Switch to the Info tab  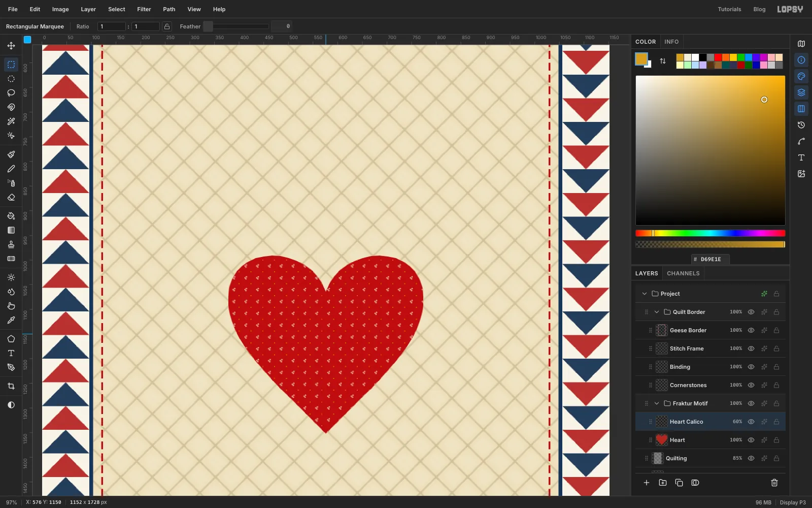tap(671, 42)
